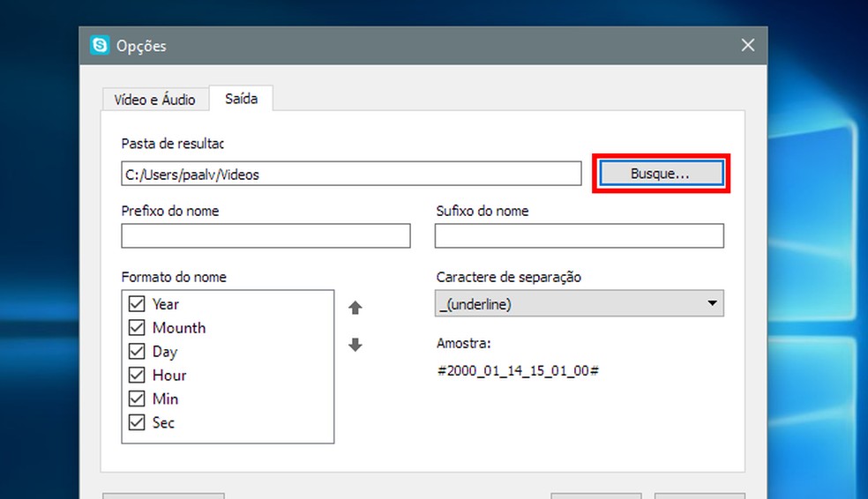Select the Saída tab
The image size is (868, 499).
coord(242,99)
